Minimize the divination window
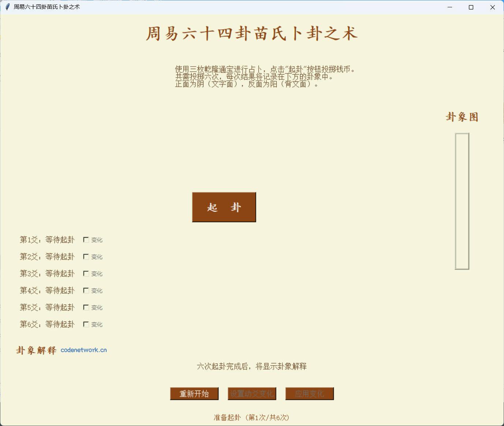 pyautogui.click(x=449, y=7)
